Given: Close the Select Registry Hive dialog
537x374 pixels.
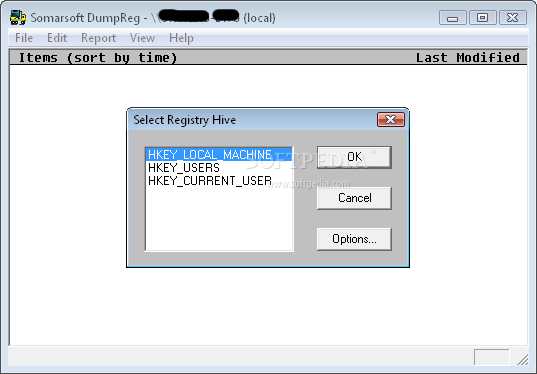Looking at the screenshot, I should pos(391,120).
